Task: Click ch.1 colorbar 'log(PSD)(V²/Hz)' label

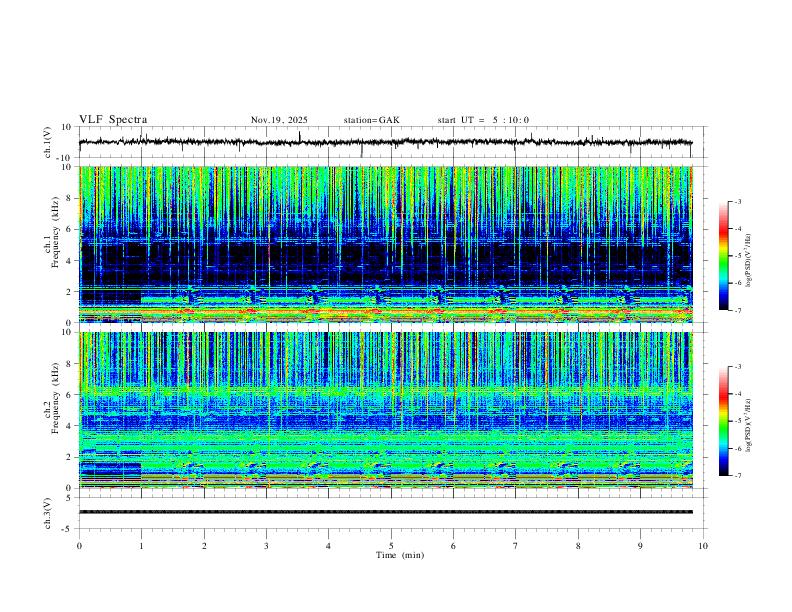Action: 748,261
